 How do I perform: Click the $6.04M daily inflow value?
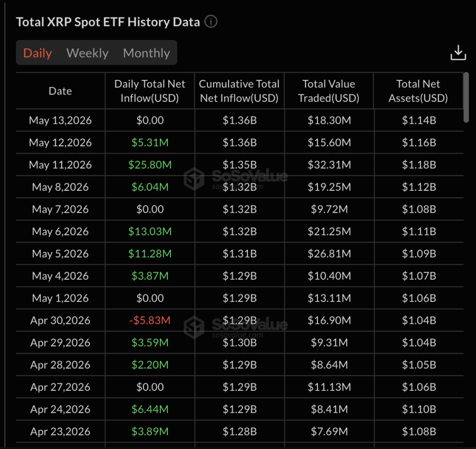tap(150, 187)
